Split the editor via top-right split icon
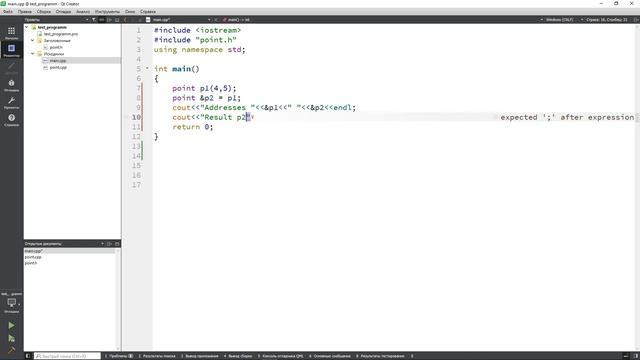 (x=636, y=20)
